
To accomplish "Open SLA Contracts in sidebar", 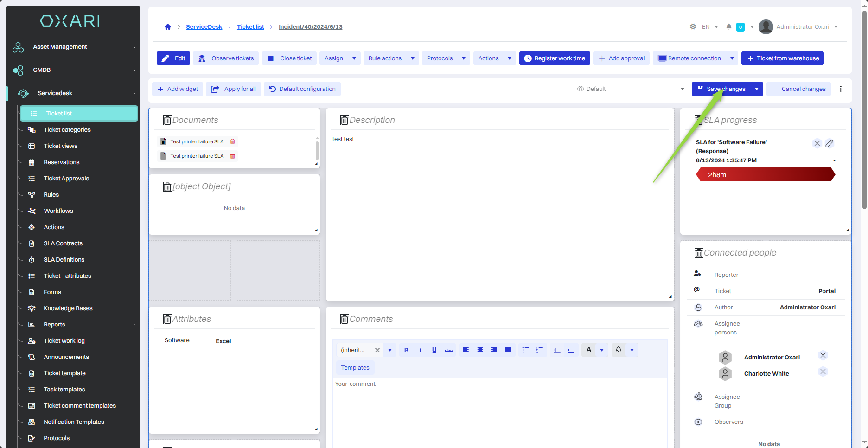I will click(63, 243).
